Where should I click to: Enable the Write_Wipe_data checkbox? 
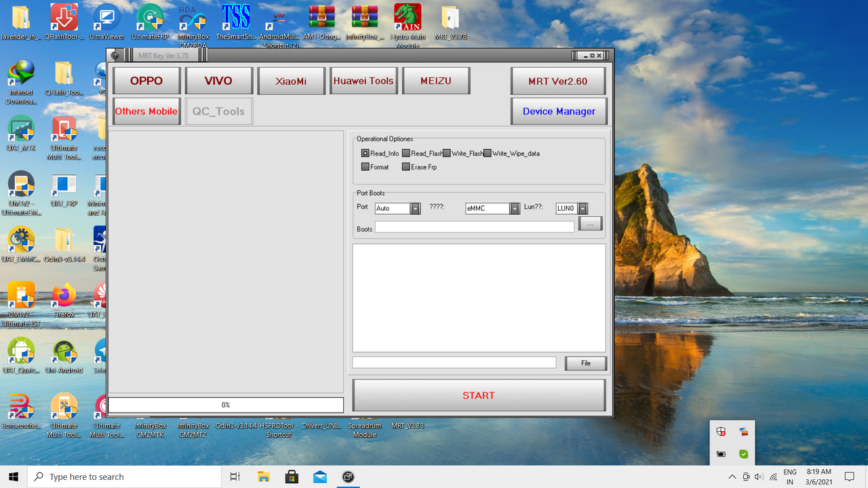coord(488,153)
